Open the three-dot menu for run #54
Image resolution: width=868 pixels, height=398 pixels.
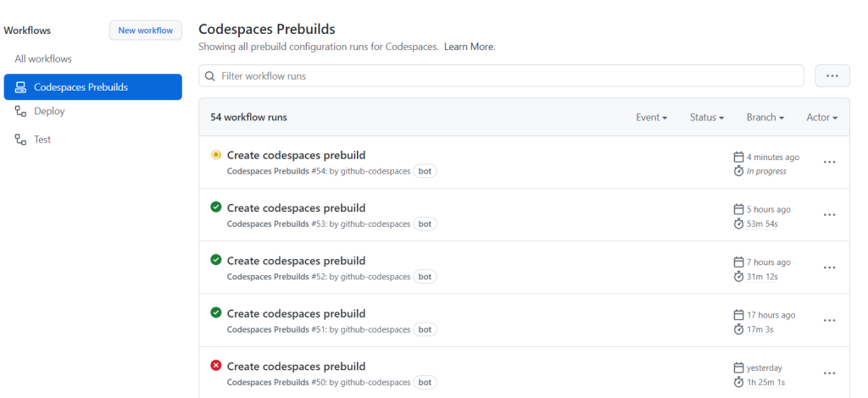[830, 163]
